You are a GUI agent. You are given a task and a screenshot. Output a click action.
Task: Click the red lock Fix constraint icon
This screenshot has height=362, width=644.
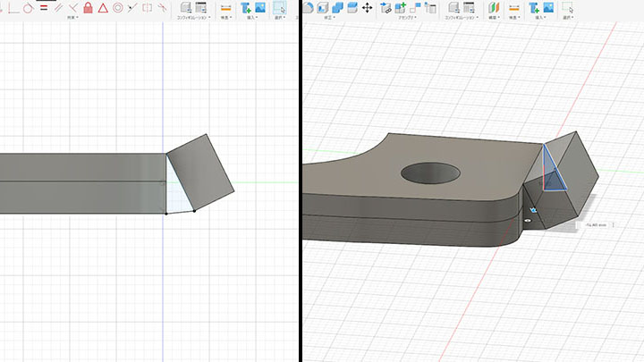tap(88, 7)
